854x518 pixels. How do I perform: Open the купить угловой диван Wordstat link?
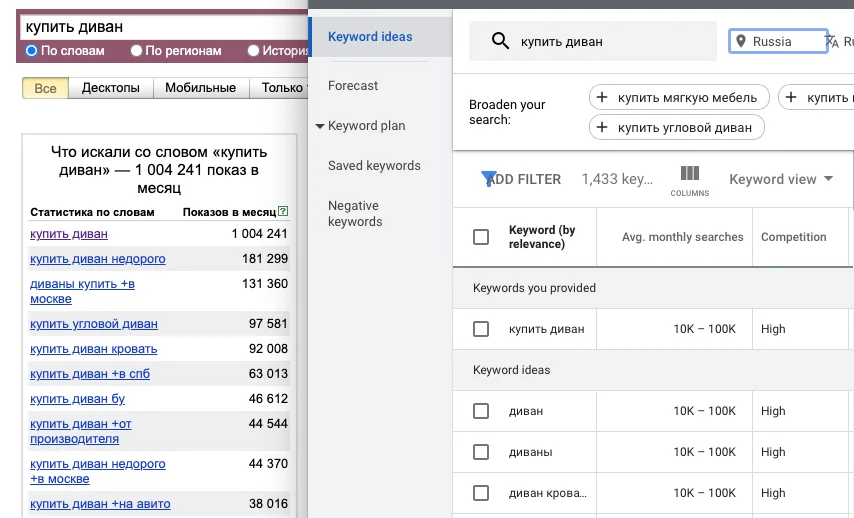click(x=94, y=324)
